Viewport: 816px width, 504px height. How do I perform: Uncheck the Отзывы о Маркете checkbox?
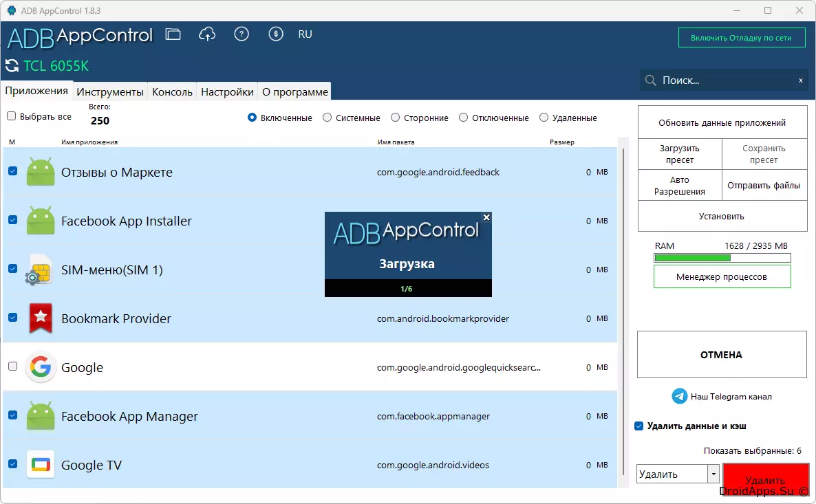(x=13, y=171)
